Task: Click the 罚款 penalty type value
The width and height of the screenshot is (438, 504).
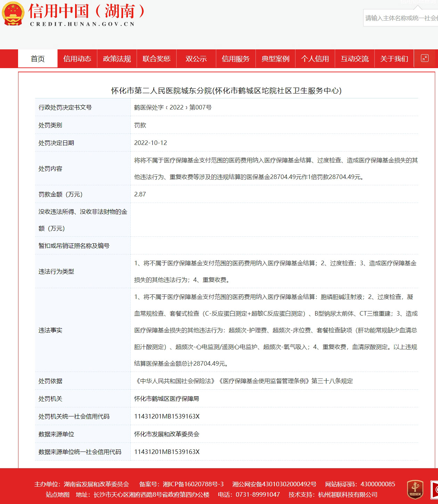Action: point(140,125)
